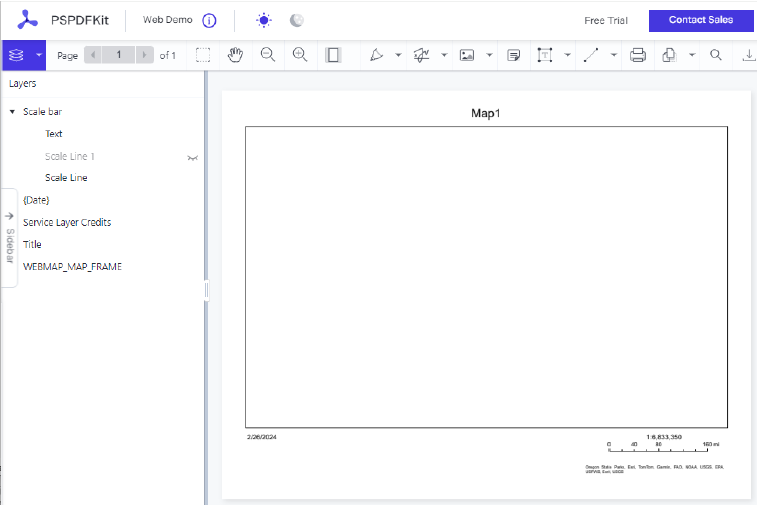Screen dimensions: 757x505
Task: Switch to dark theme moon icon
Action: (x=296, y=20)
